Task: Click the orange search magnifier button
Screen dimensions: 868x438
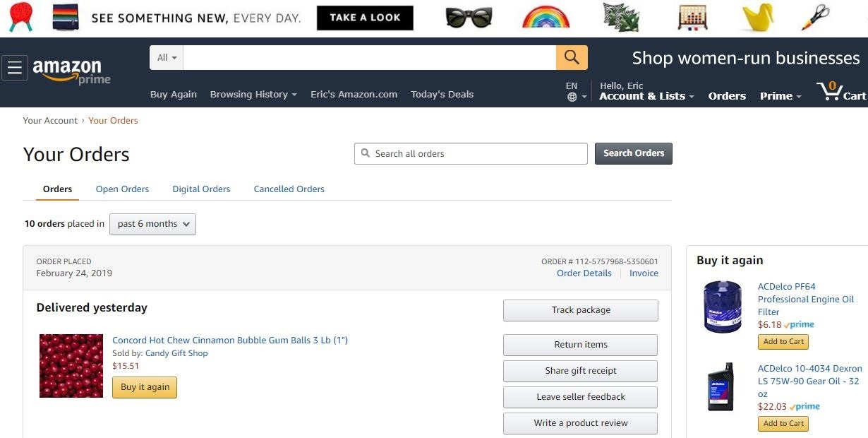Action: pyautogui.click(x=572, y=57)
